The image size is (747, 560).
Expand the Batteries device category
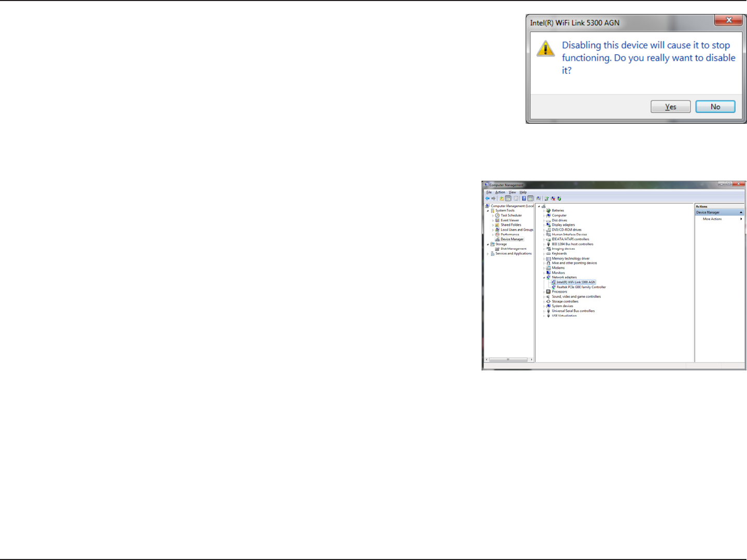[544, 211]
